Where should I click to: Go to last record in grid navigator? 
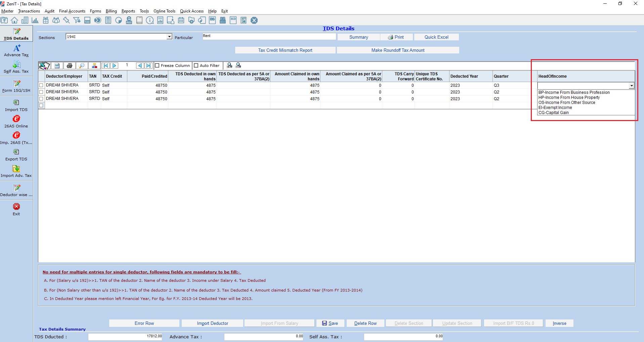[148, 66]
